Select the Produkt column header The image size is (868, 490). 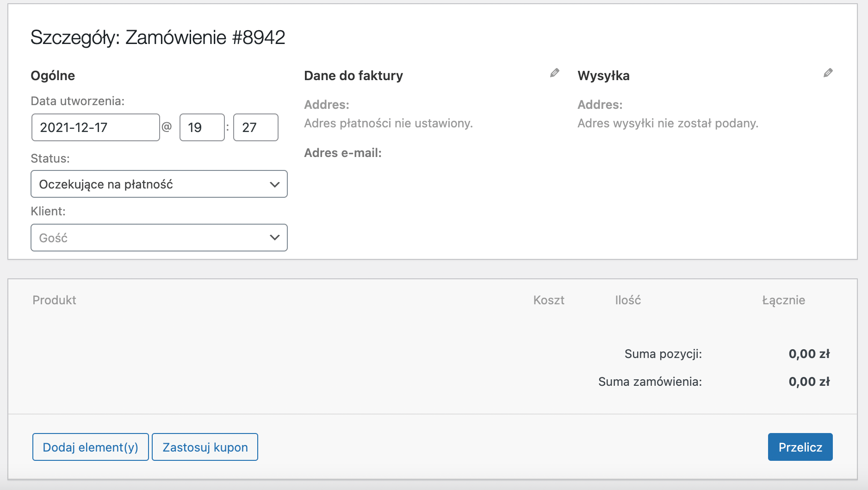(54, 300)
